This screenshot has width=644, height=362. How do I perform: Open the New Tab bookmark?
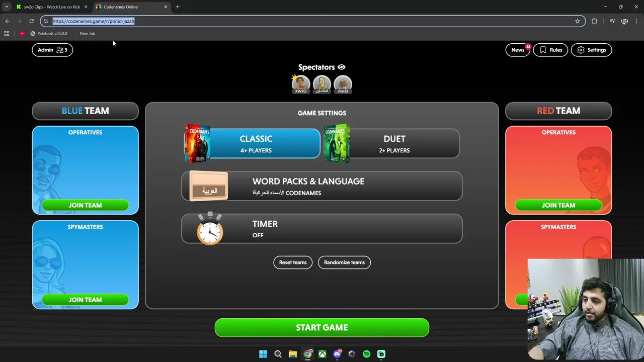pos(87,33)
